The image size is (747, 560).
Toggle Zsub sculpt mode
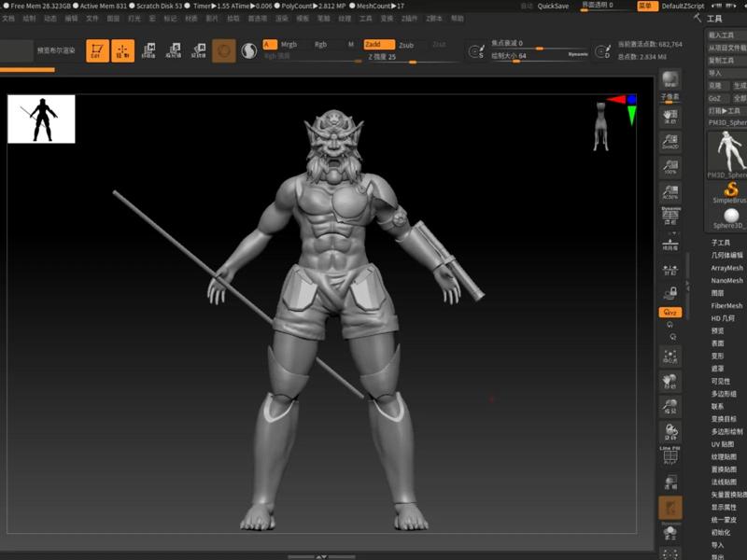(x=406, y=45)
